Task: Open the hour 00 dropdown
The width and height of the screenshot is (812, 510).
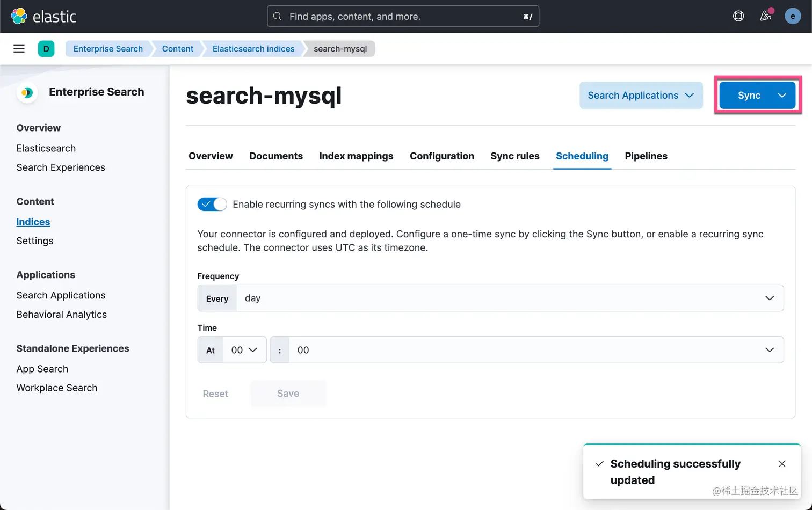Action: pyautogui.click(x=244, y=350)
